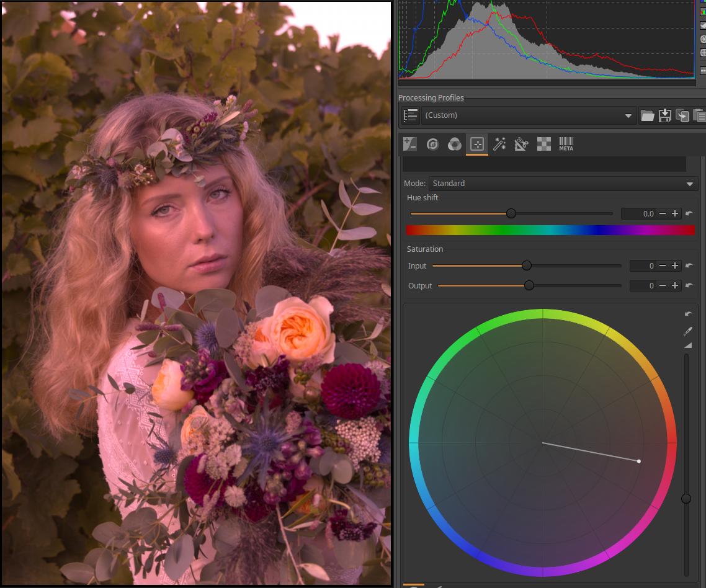Click the white handle point on color wheel
This screenshot has width=706, height=588.
639,461
